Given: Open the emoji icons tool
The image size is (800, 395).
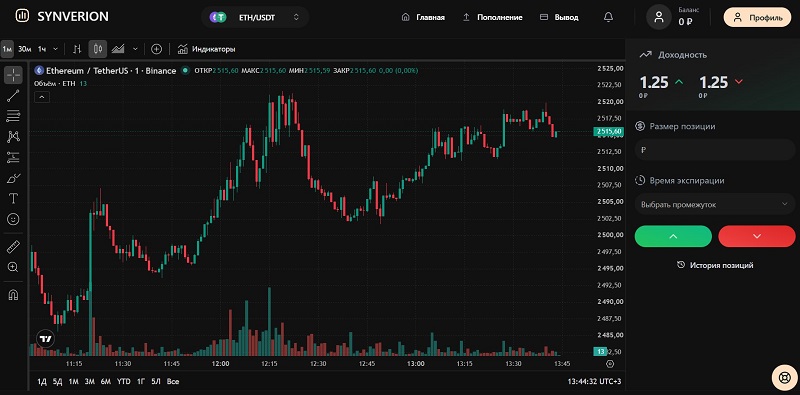Looking at the screenshot, I should (x=14, y=219).
